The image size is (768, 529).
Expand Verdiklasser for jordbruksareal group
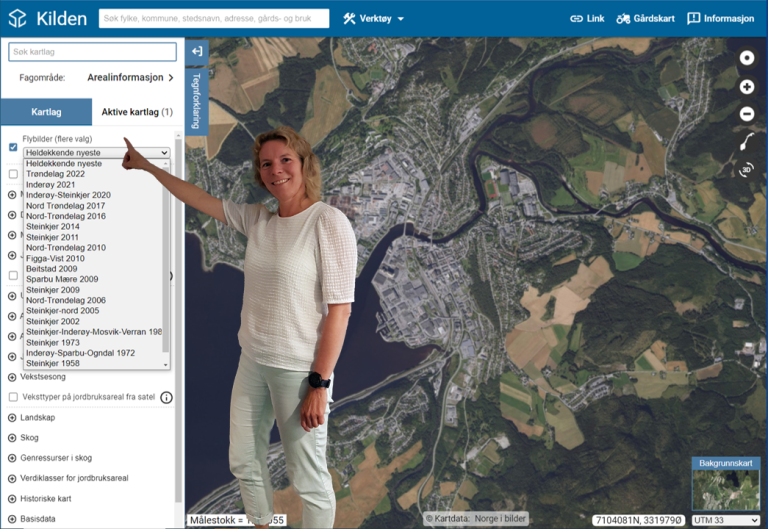pyautogui.click(x=12, y=478)
